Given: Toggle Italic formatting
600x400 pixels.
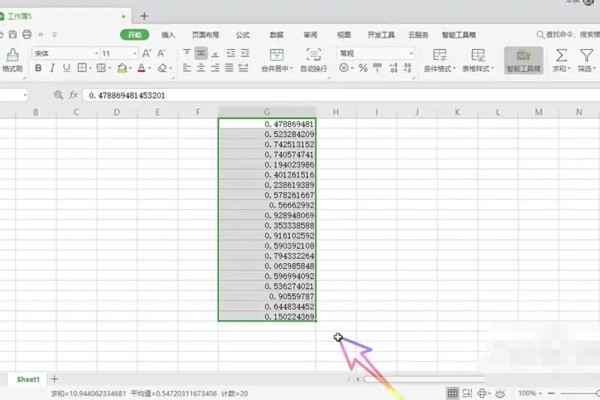Looking at the screenshot, I should pos(52,68).
